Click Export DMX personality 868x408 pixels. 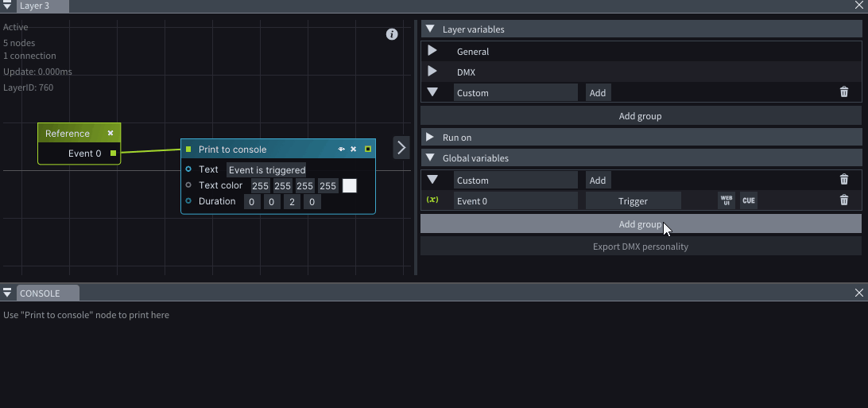pyautogui.click(x=640, y=247)
